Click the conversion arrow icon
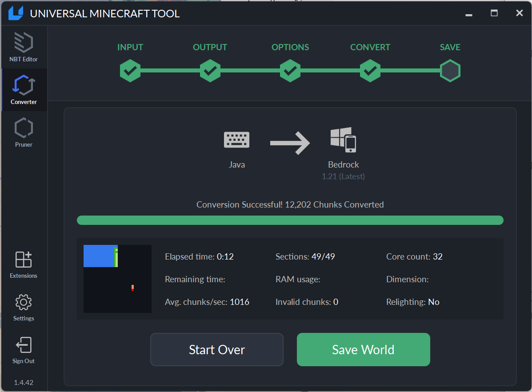The width and height of the screenshot is (532, 392). click(290, 143)
